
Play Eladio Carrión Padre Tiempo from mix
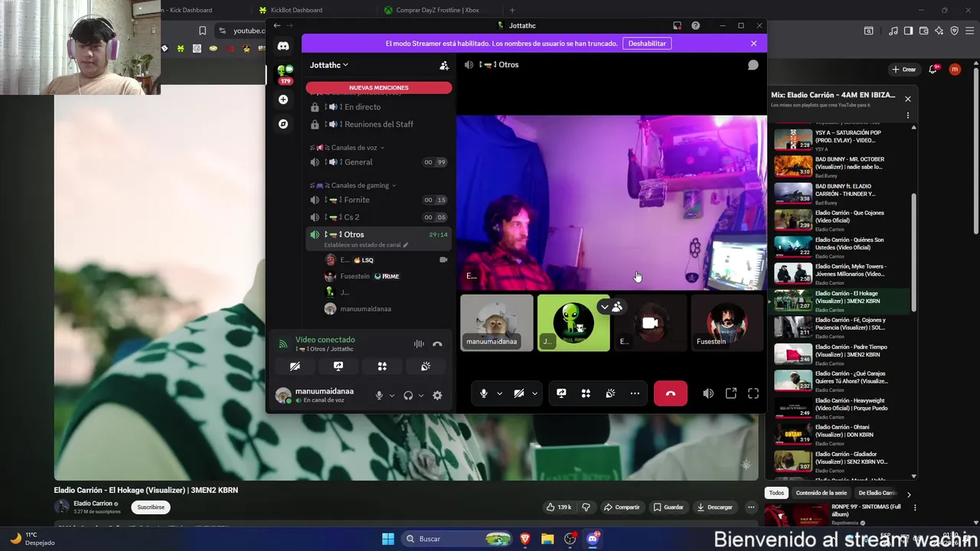click(841, 353)
